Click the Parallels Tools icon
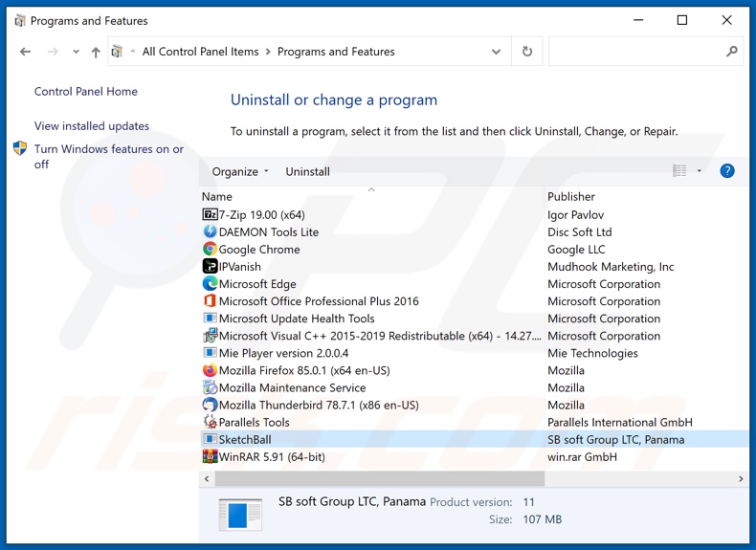Screen dimensions: 756x550 (210, 422)
